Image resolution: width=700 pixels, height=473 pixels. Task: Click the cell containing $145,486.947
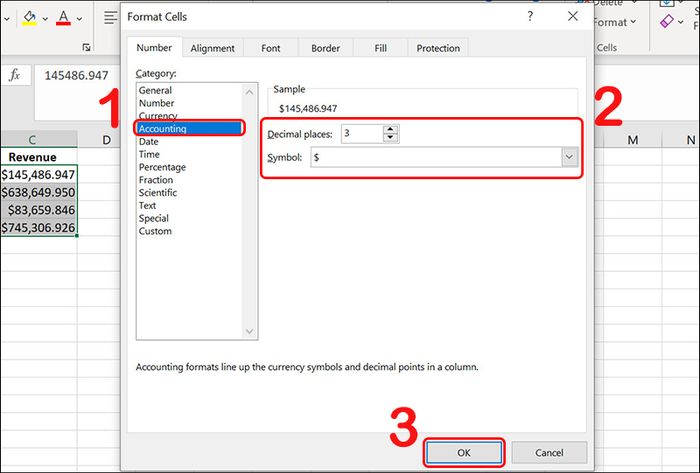point(38,174)
